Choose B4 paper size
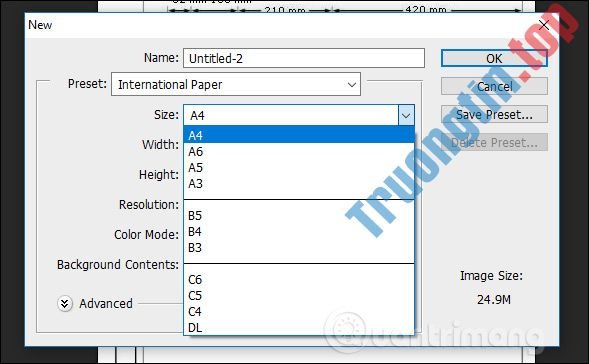 coord(299,232)
